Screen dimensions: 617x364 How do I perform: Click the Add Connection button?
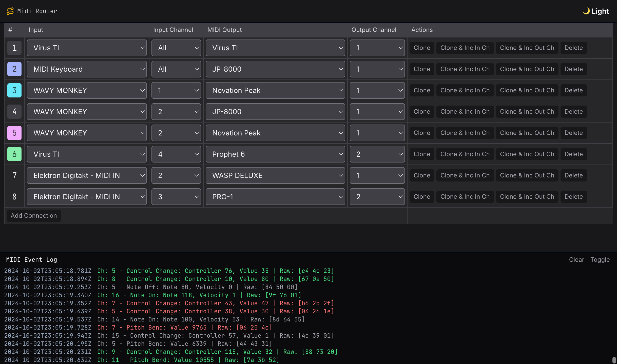34,216
